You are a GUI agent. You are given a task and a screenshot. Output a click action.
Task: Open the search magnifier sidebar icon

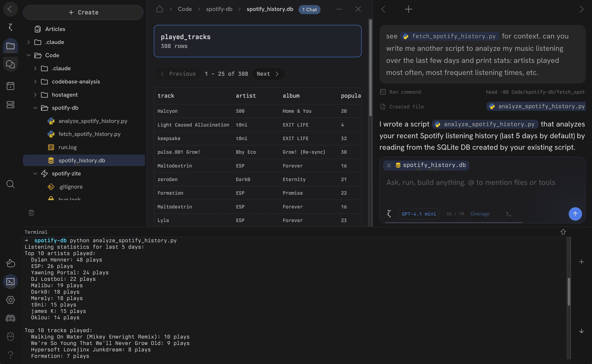[x=10, y=184]
